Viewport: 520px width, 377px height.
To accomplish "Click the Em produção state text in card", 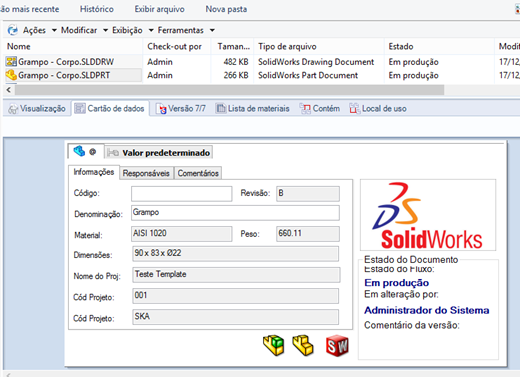I will tap(397, 283).
